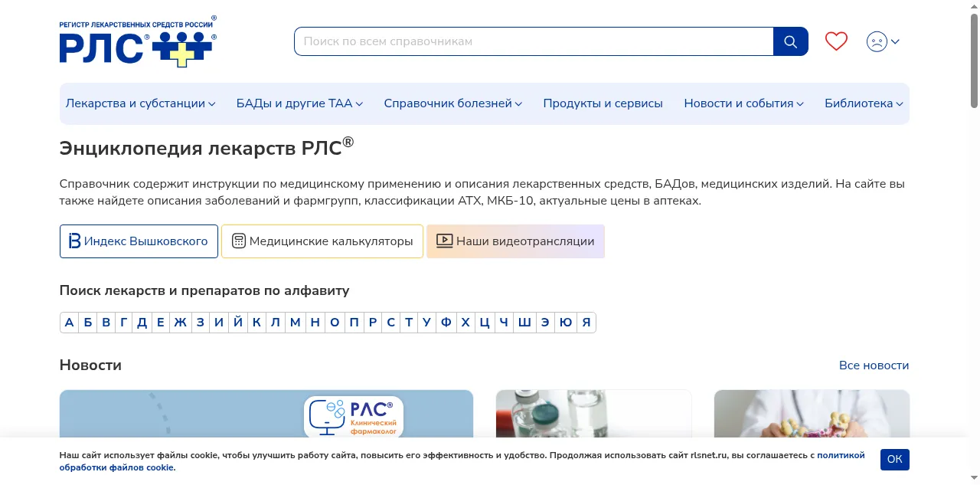Screen dimensions: 980x485
Task: Open 'Медицинские калькуляторы'
Action: [x=322, y=241]
